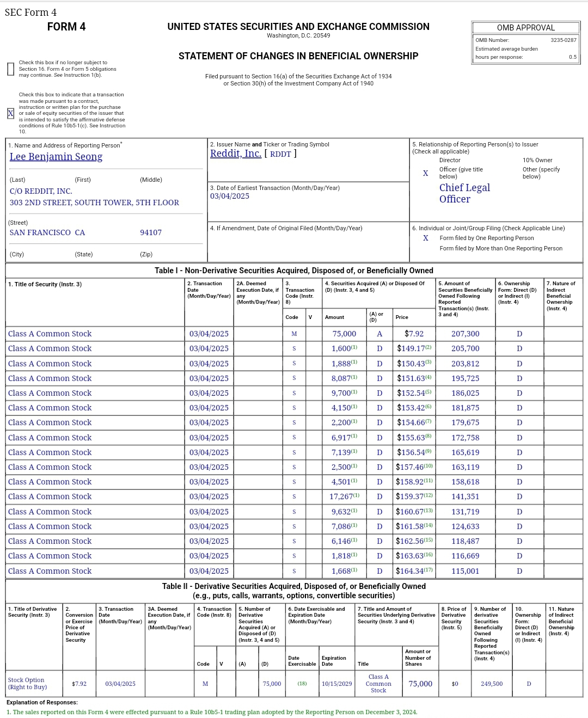Click the One Reporting Person X mark
This screenshot has width=588, height=718.
coord(426,238)
